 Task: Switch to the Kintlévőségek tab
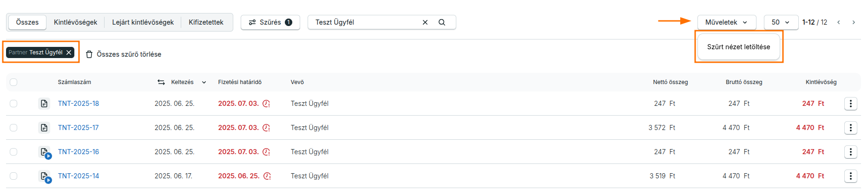(x=76, y=22)
